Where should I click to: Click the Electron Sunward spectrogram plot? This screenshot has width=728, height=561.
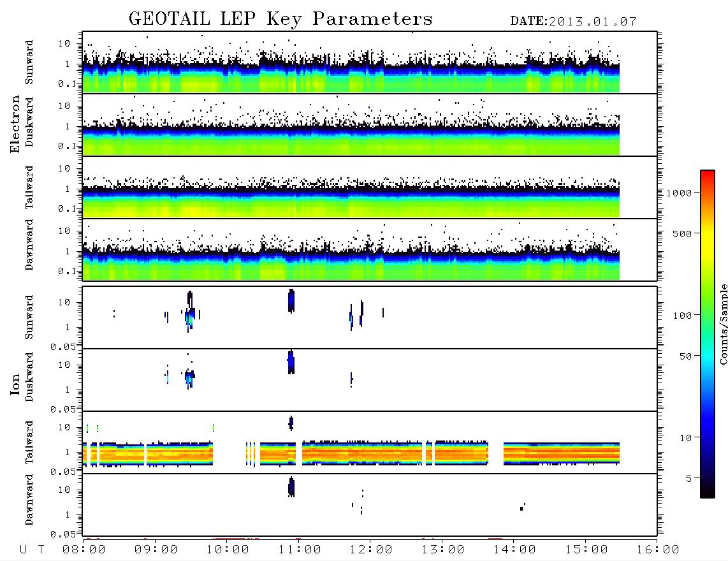(x=370, y=62)
